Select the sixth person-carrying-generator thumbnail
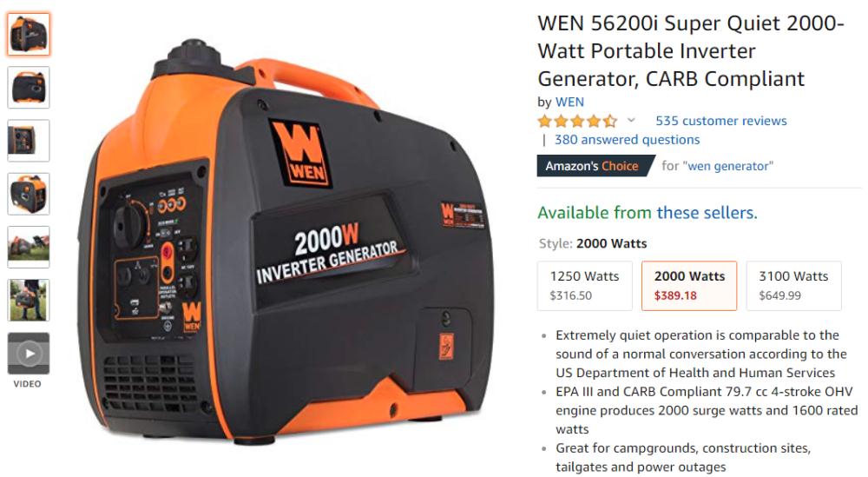The image size is (868, 477). tap(29, 301)
